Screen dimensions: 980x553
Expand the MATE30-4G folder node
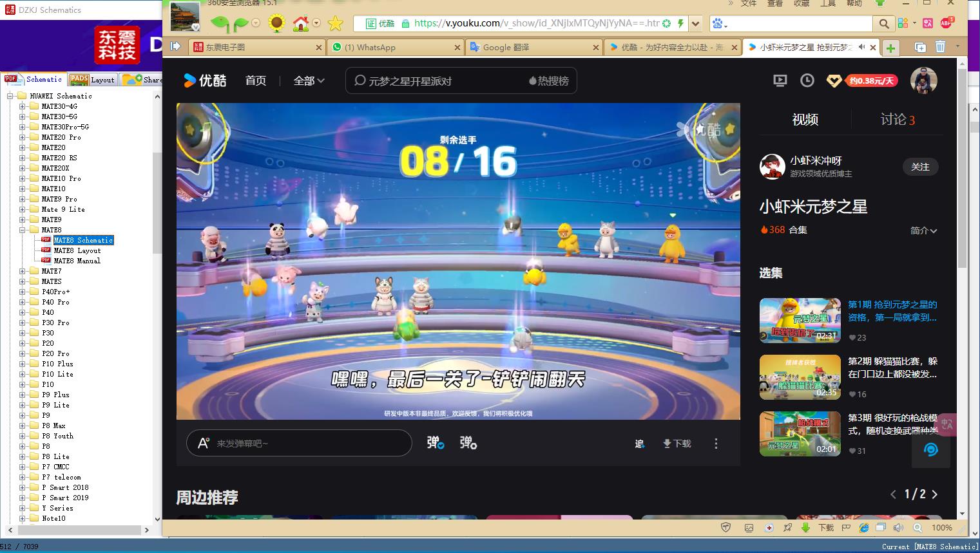point(23,106)
